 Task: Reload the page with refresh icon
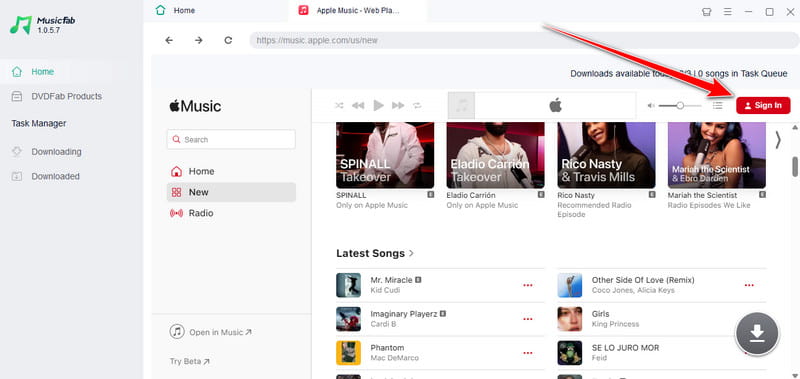click(x=228, y=40)
